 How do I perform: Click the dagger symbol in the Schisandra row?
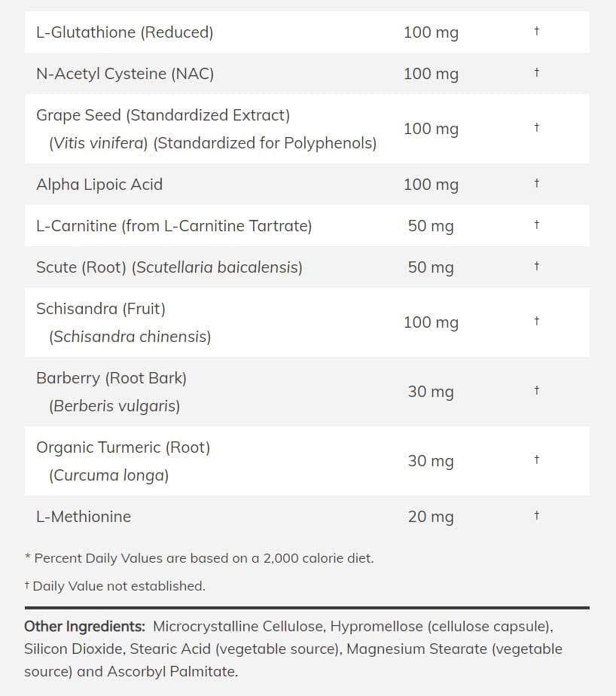tap(537, 321)
